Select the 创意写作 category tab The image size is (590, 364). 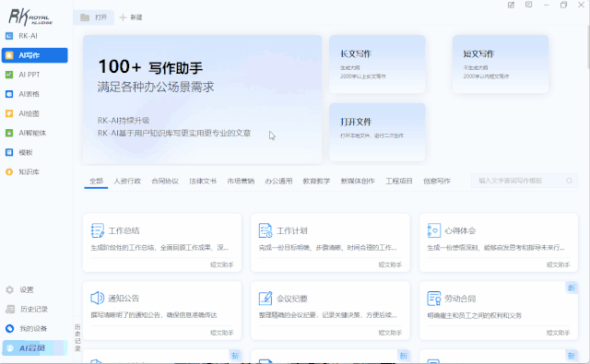(436, 181)
